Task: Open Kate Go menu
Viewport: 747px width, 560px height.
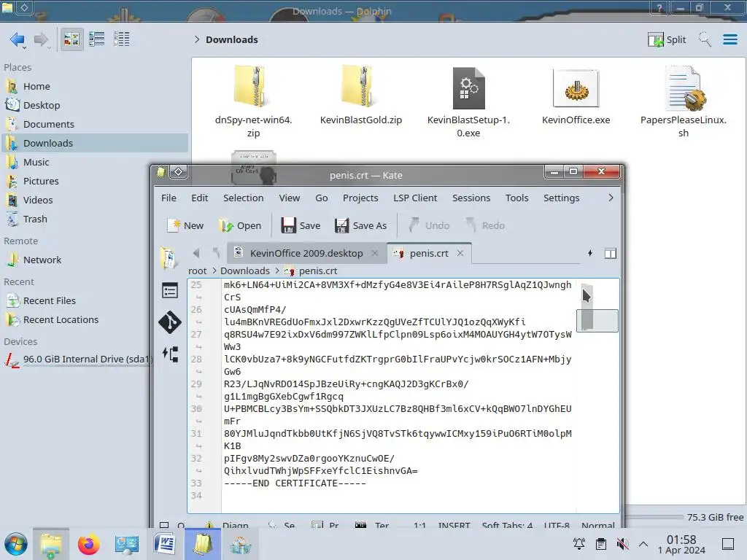Action: click(322, 198)
